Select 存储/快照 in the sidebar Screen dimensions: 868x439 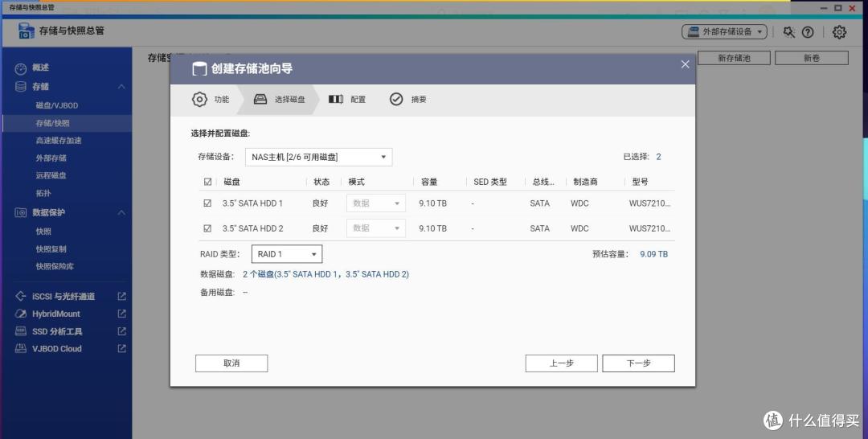pos(52,123)
